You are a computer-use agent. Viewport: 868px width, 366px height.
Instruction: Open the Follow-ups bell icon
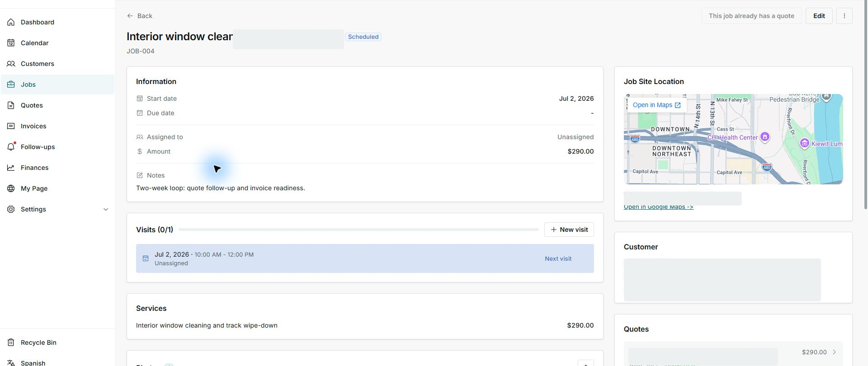11,147
